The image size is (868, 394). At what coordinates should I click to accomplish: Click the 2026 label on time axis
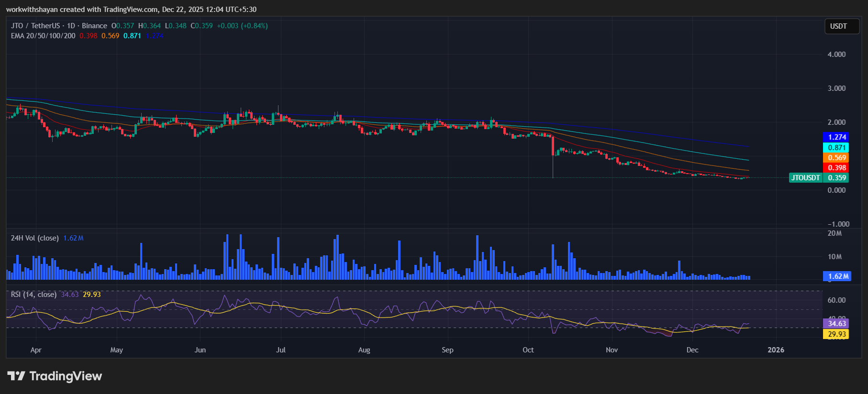776,350
